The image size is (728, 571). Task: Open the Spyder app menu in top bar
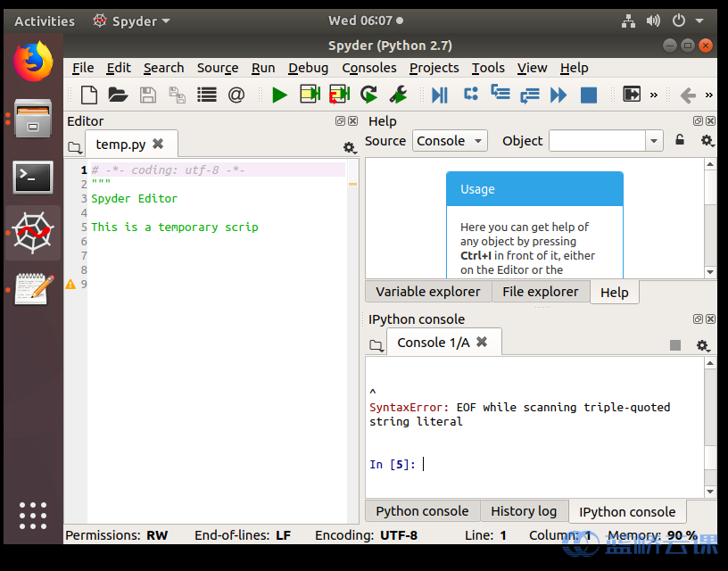(x=132, y=21)
